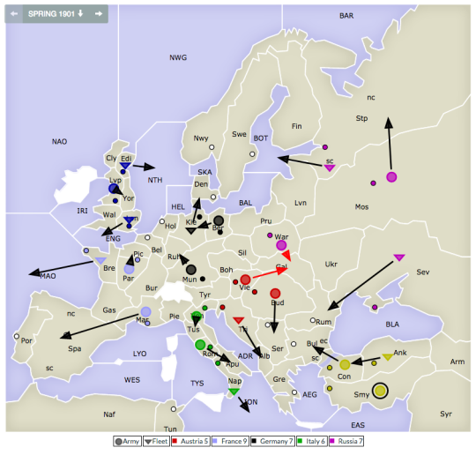This screenshot has height=455, width=476.
Task: Select the English army in Liverpool
Action: pos(114,189)
